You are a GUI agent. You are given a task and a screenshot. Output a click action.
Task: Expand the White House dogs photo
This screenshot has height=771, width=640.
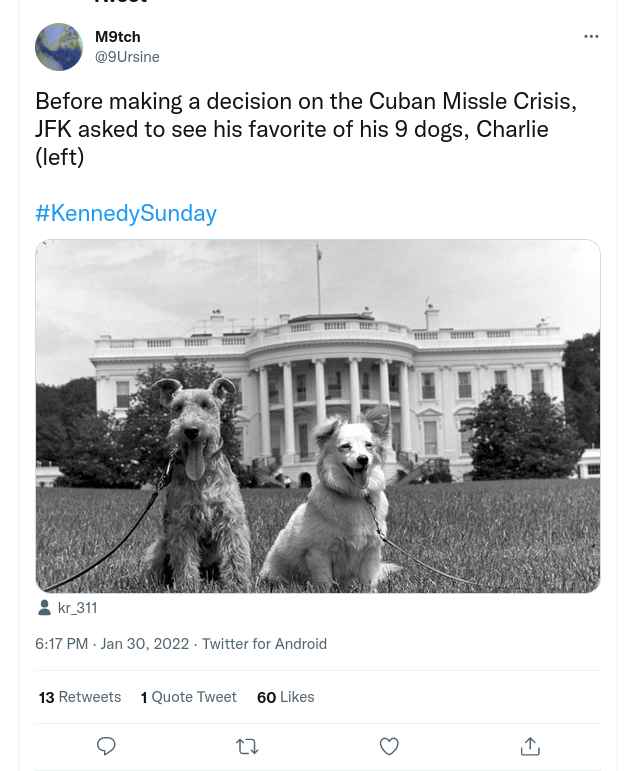[318, 416]
